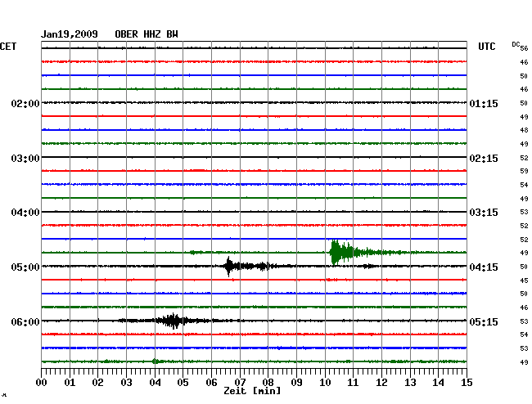Click the DC value 56 at the top
Viewport: 532px width, 404px height.
pos(524,48)
